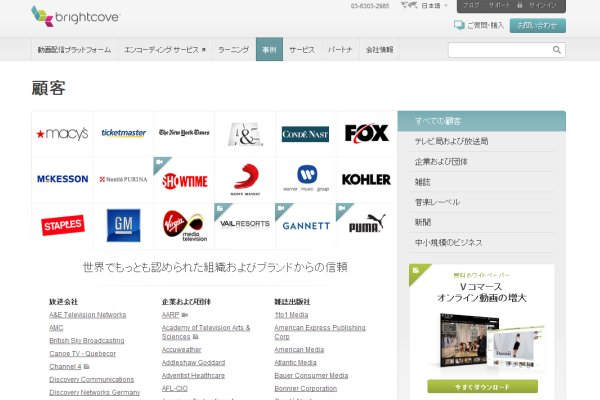Open the Warner Music Group logo tile
The width and height of the screenshot is (600, 400).
(x=306, y=180)
